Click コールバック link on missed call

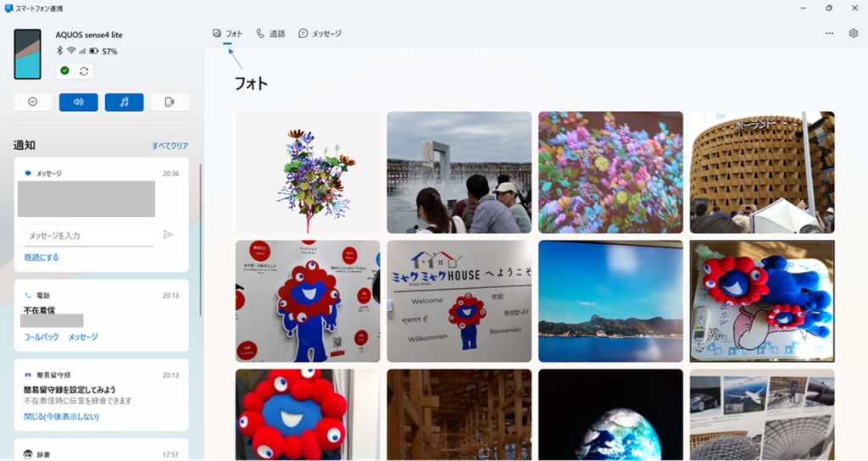point(42,336)
